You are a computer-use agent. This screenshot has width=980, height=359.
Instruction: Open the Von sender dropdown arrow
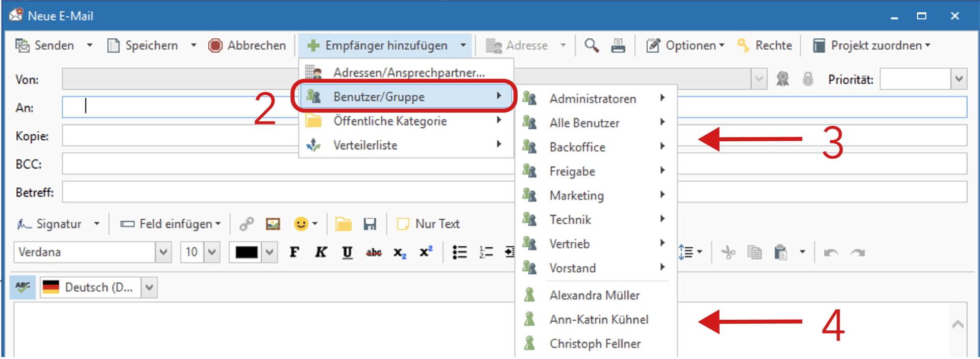tap(759, 79)
